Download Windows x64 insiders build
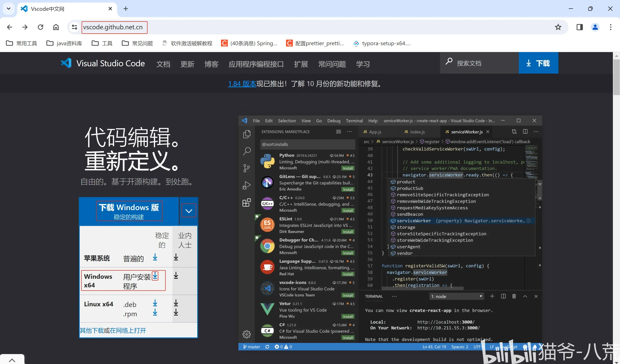The width and height of the screenshot is (620, 364). (x=176, y=276)
